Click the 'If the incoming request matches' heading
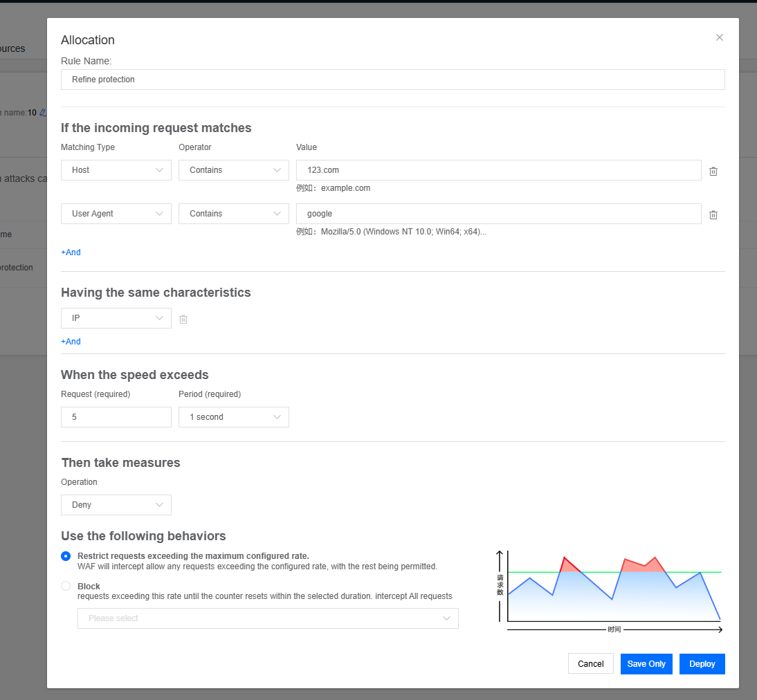757x700 pixels. (156, 128)
